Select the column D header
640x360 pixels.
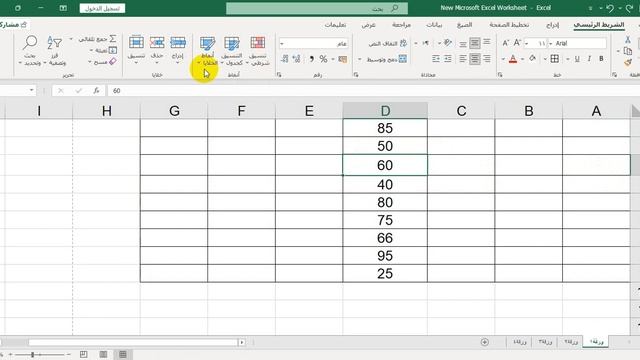[x=385, y=111]
